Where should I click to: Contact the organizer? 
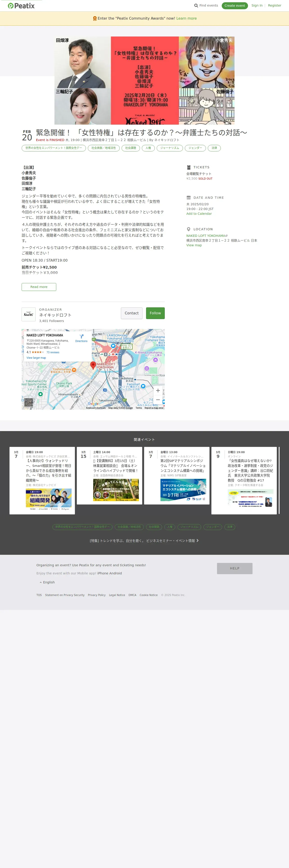[131, 313]
